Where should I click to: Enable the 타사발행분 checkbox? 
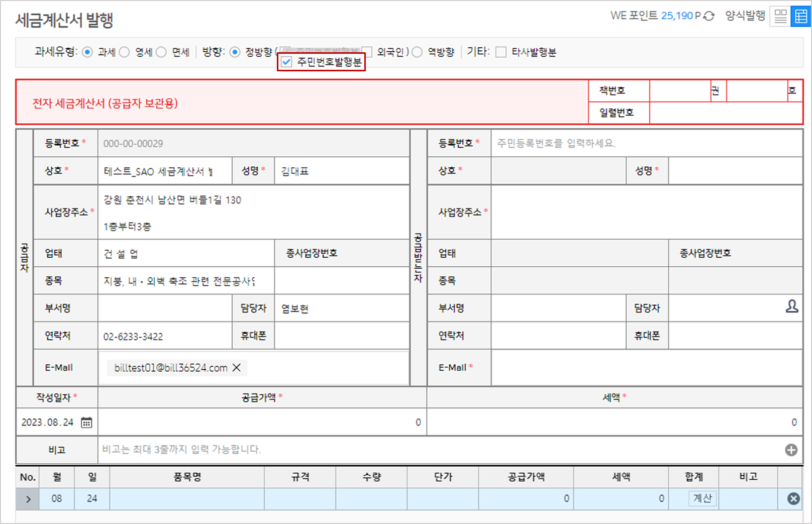(x=501, y=52)
